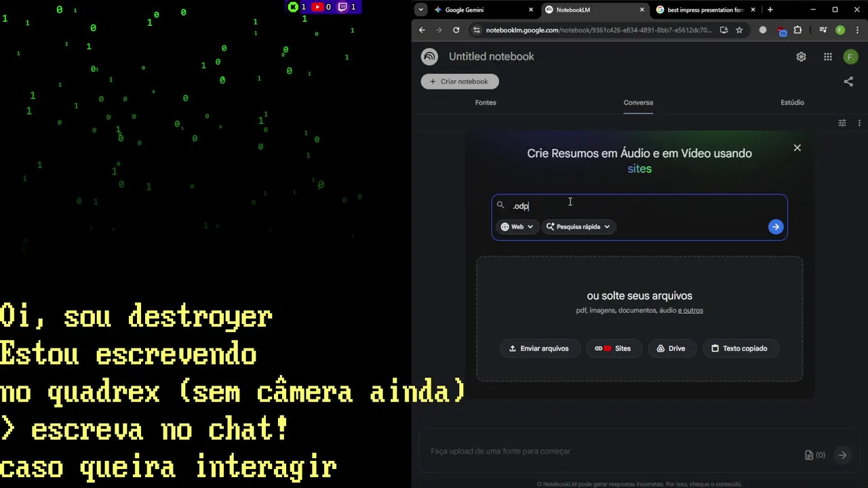View site information icon in address bar
868x488 pixels.
point(477,30)
